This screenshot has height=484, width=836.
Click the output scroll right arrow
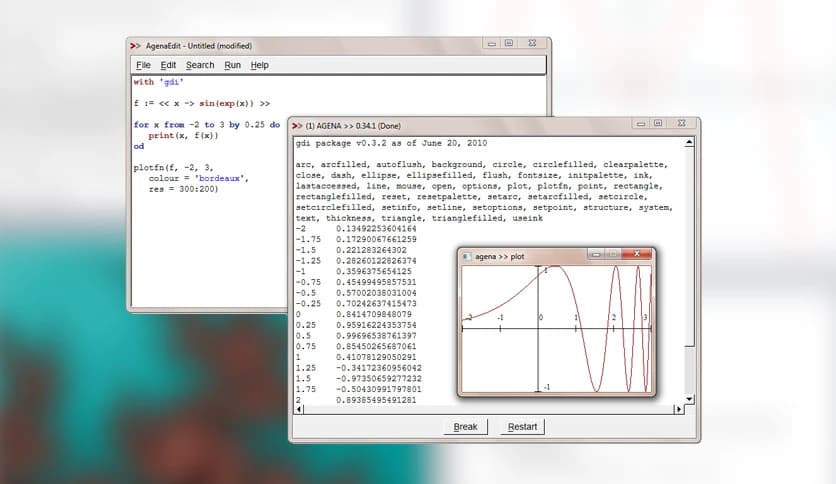(x=679, y=409)
